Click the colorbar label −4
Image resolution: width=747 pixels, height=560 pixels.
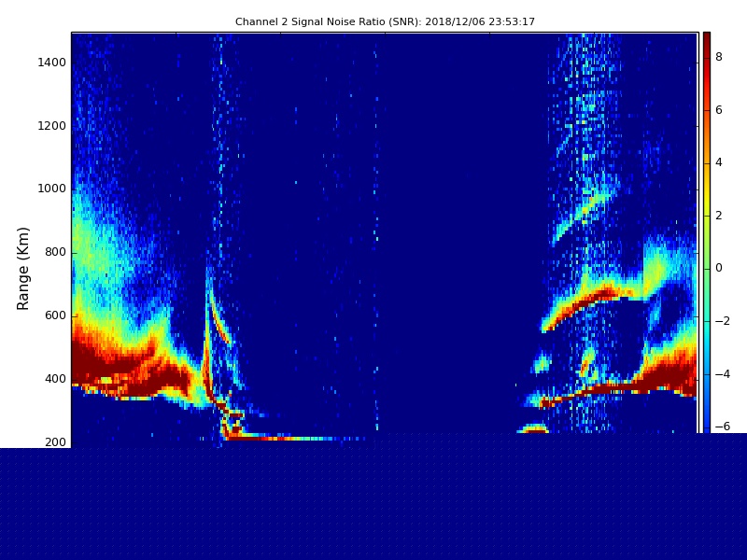(x=723, y=374)
